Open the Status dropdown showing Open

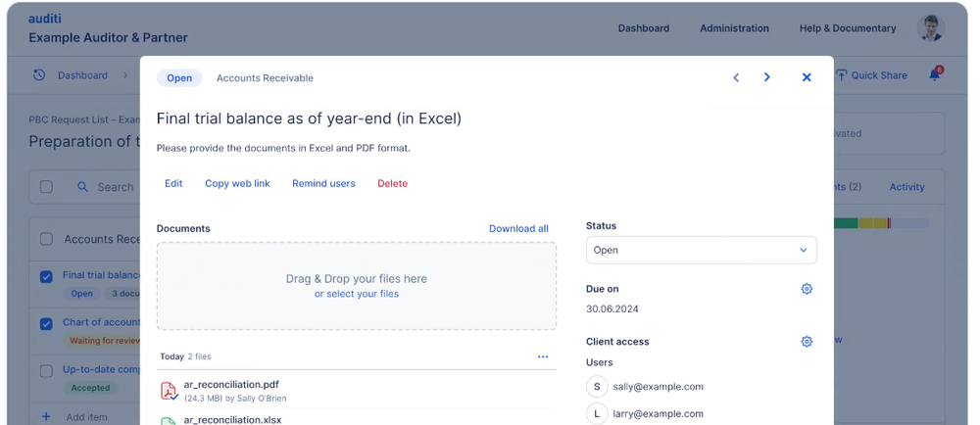click(702, 250)
